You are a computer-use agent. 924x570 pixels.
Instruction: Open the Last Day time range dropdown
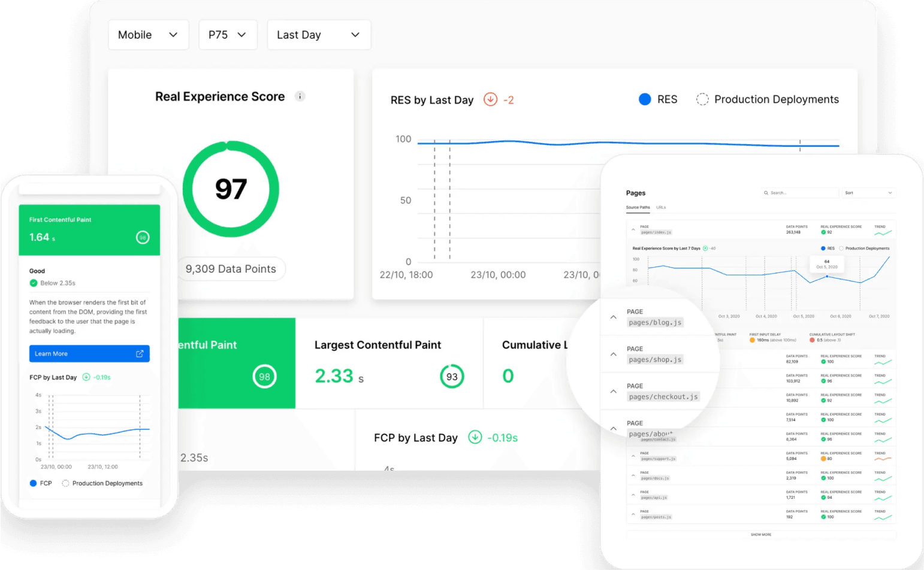(319, 35)
